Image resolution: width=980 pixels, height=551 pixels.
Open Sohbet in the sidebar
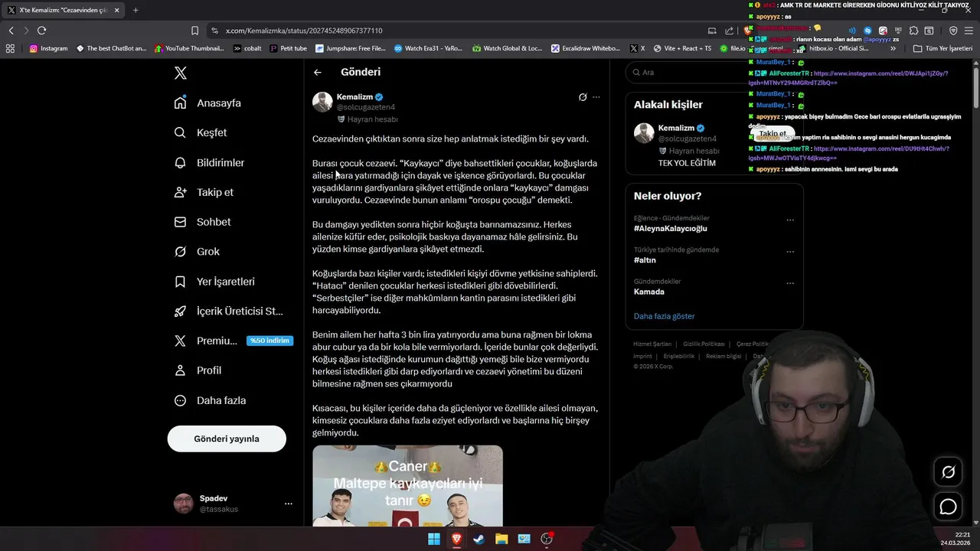(x=203, y=222)
